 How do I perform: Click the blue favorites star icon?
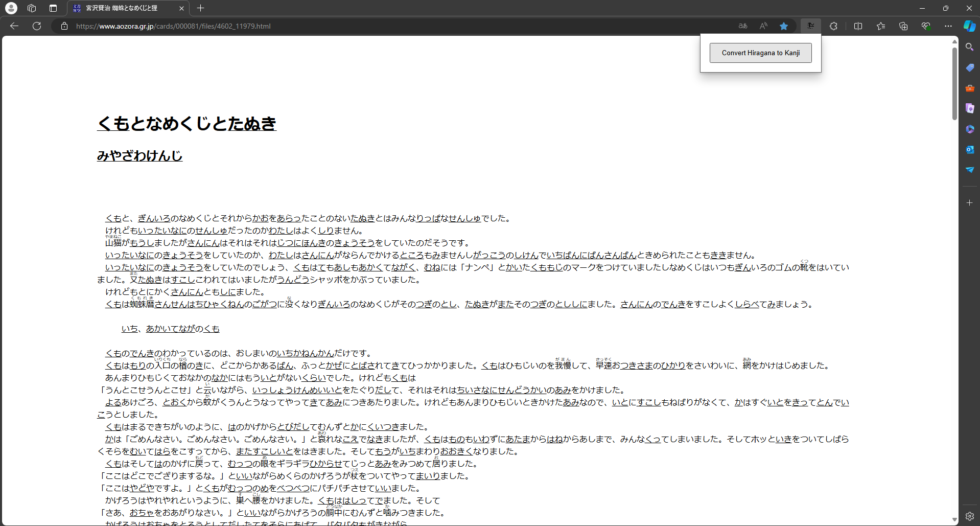[x=783, y=26]
